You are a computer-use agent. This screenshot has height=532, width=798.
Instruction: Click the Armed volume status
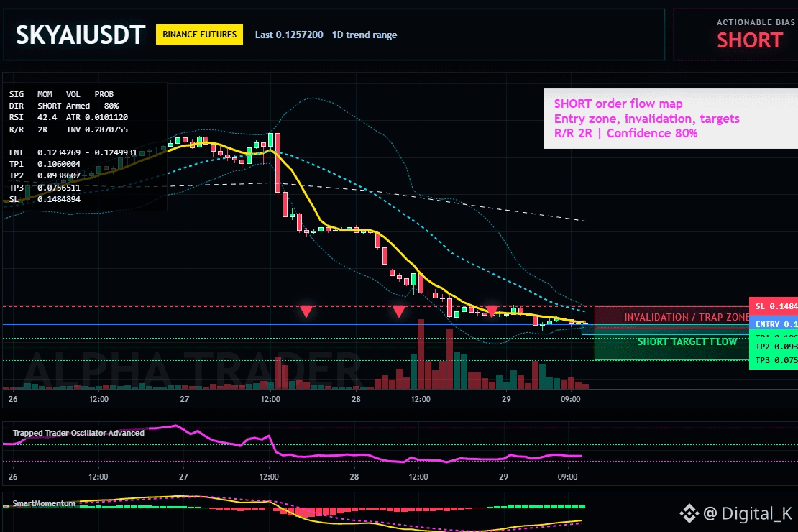coord(78,106)
